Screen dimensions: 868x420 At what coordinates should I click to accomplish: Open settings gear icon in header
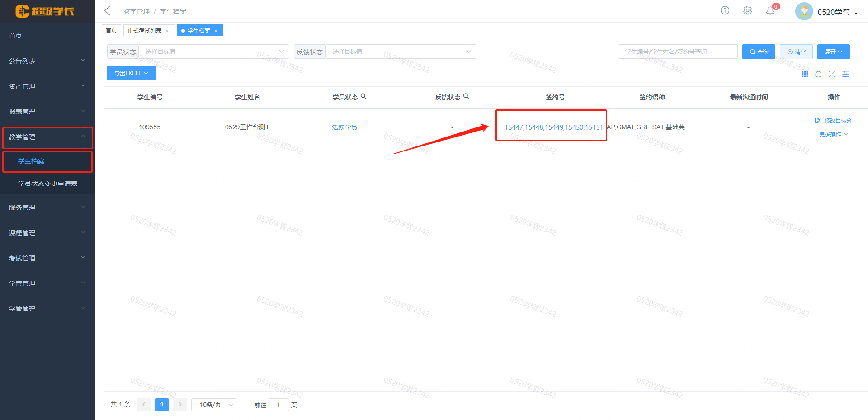[747, 10]
